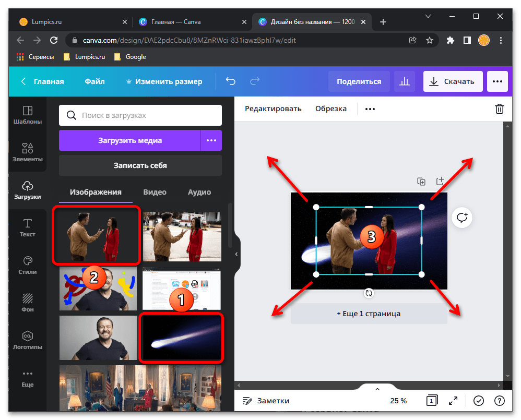Click the Поделиться button
The image size is (521, 420).
pos(359,81)
